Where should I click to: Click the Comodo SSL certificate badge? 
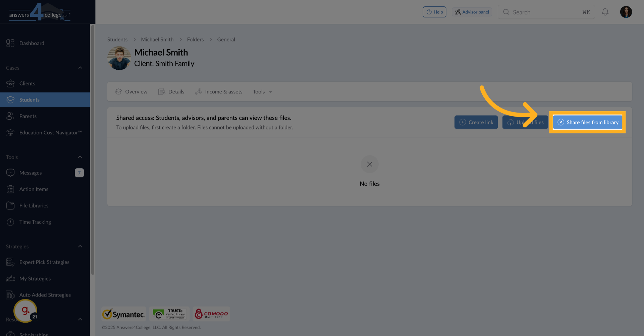[x=211, y=314]
